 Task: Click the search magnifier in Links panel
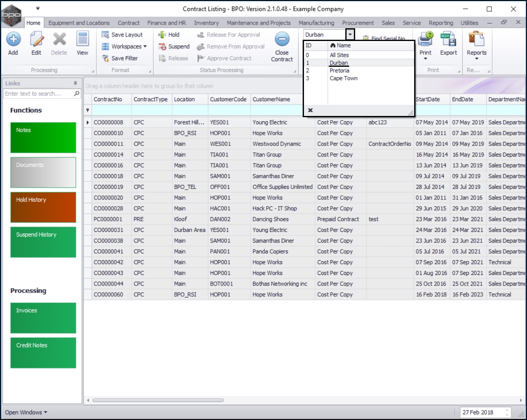click(77, 93)
